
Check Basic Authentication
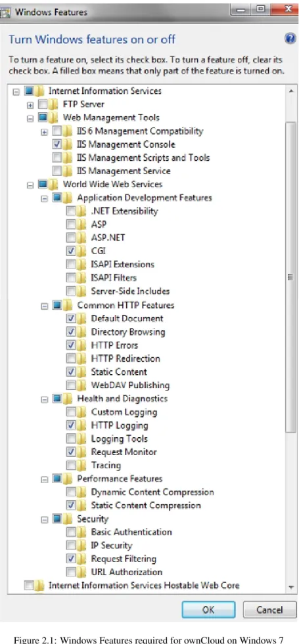(x=71, y=532)
